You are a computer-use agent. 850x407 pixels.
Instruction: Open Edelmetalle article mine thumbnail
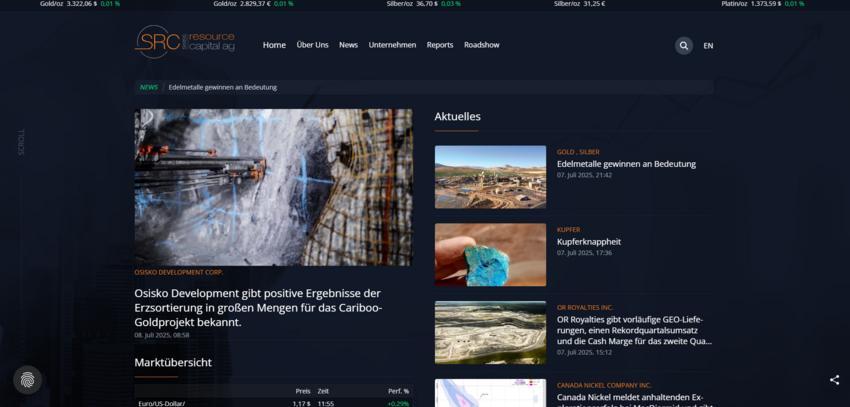tap(490, 177)
